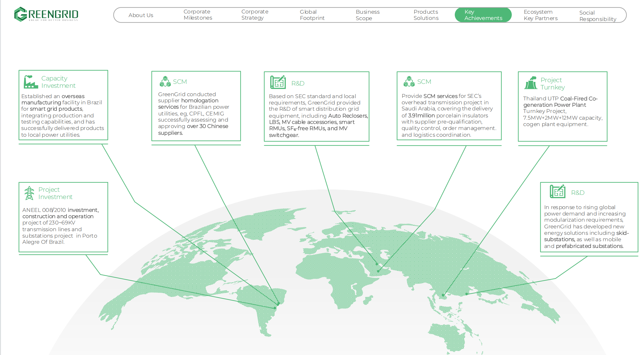Select the SCM heading above GreenGrid conducted

180,82
